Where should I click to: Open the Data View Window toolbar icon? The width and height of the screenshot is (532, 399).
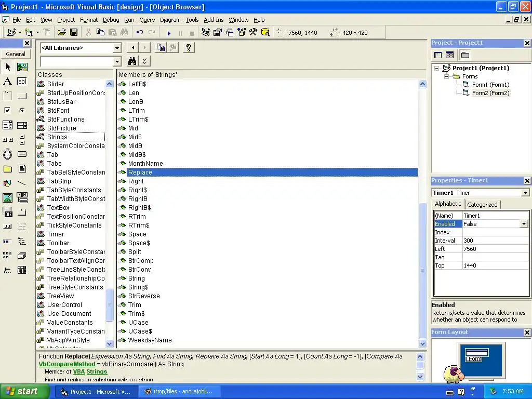coord(265,33)
